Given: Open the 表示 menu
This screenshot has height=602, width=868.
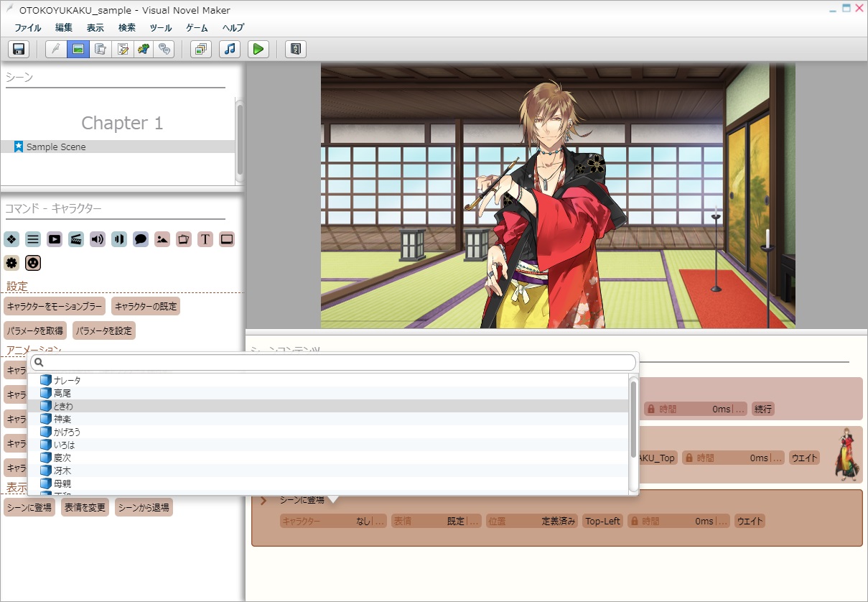Looking at the screenshot, I should [95, 28].
